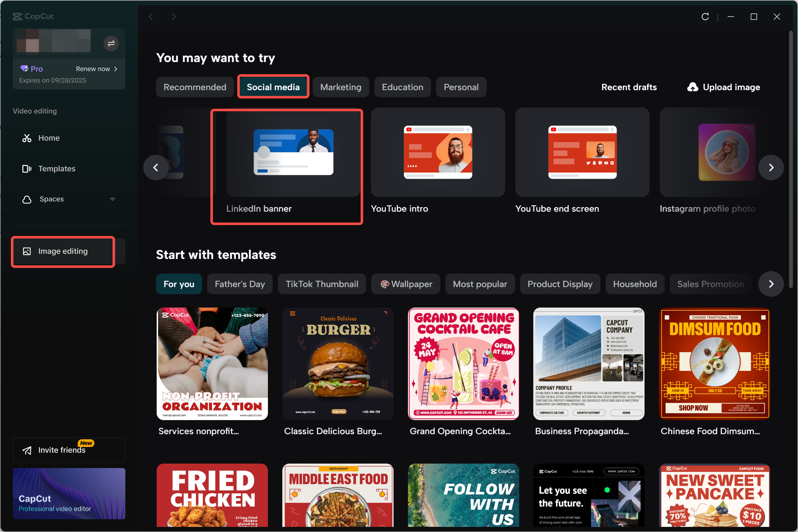Click the Upload image cloud icon
This screenshot has height=532, width=798.
tap(693, 87)
